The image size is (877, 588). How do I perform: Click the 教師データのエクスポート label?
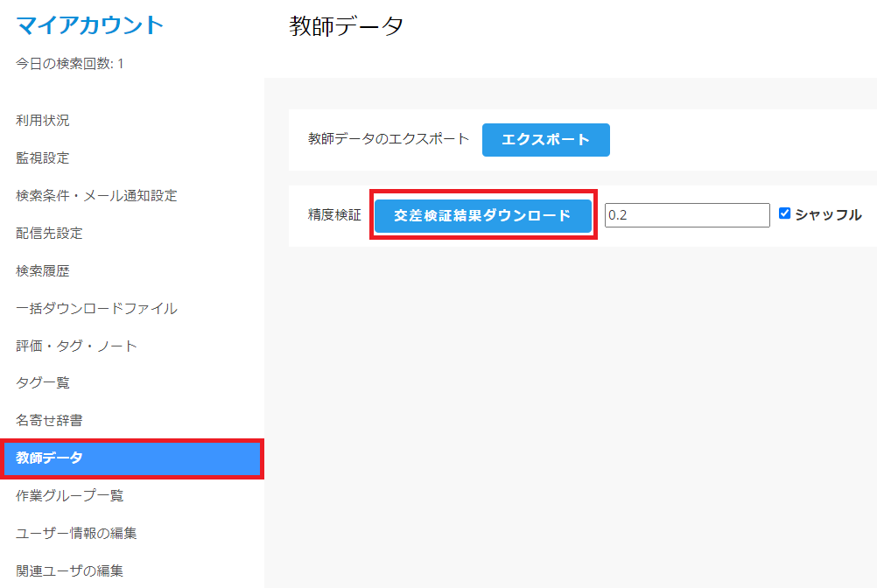[x=389, y=139]
